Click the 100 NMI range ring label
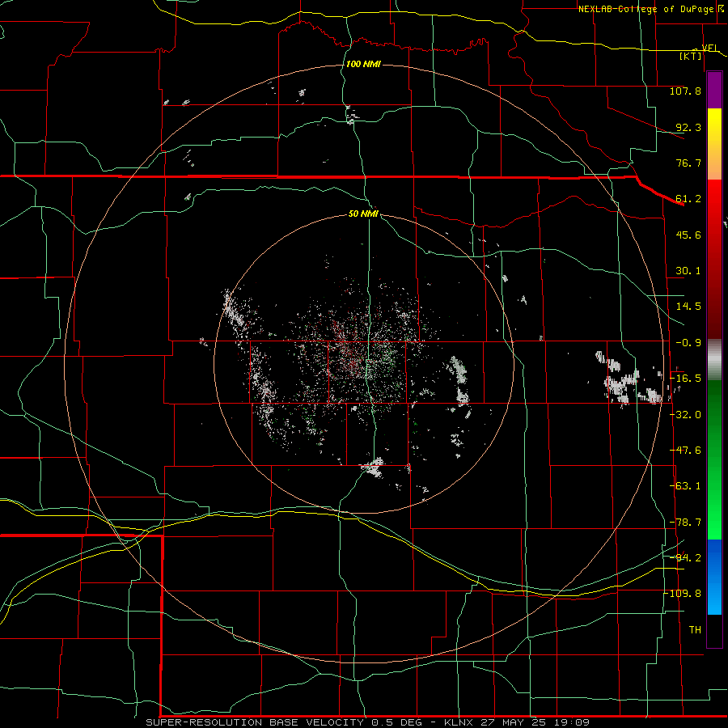 363,64
